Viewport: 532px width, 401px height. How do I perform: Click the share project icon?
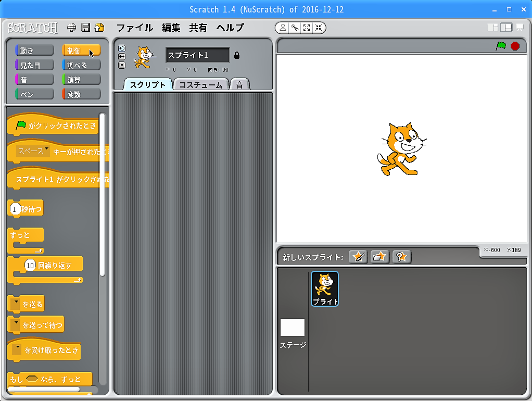100,28
